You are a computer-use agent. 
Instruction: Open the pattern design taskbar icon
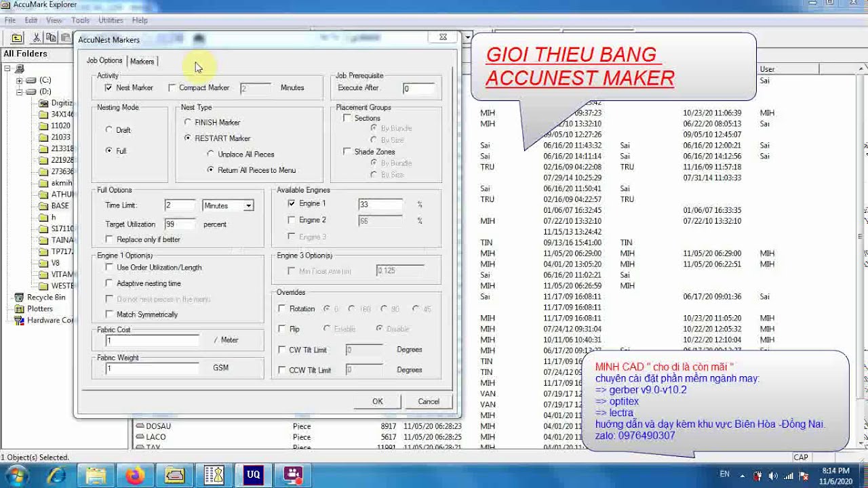pos(214,474)
